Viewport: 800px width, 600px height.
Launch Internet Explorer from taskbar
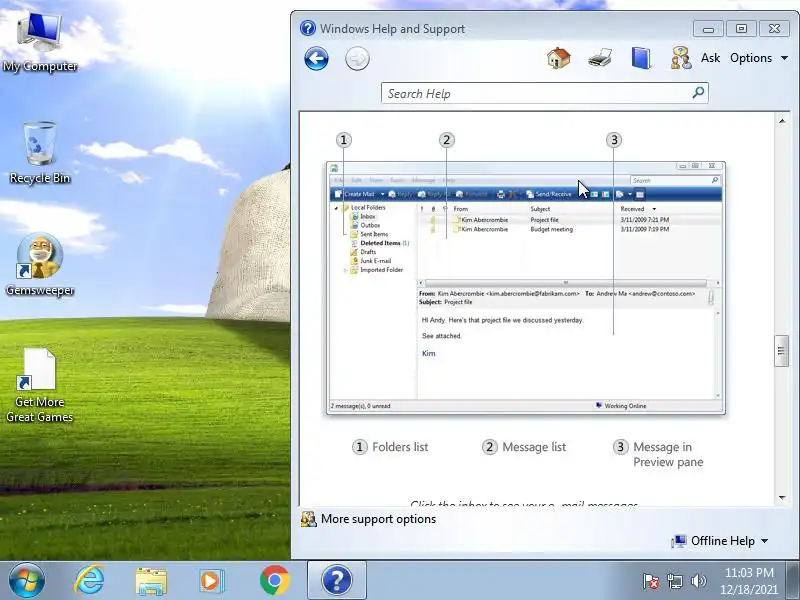90,581
